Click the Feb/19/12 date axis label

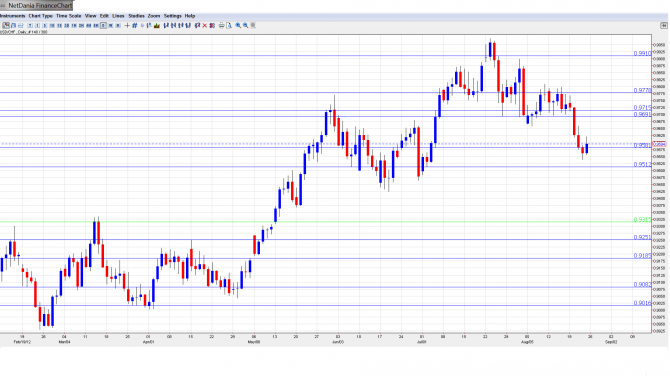pyautogui.click(x=22, y=342)
